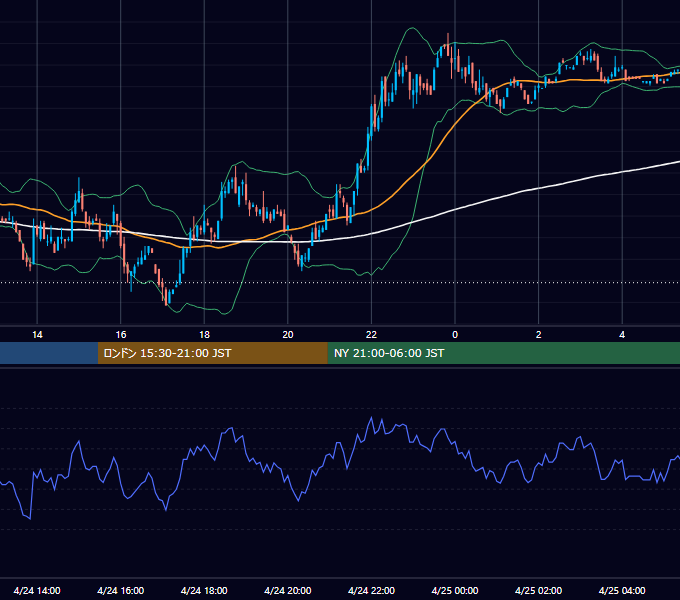Click the blue session bar before ロンドン
The height and width of the screenshot is (600, 680).
click(49, 353)
